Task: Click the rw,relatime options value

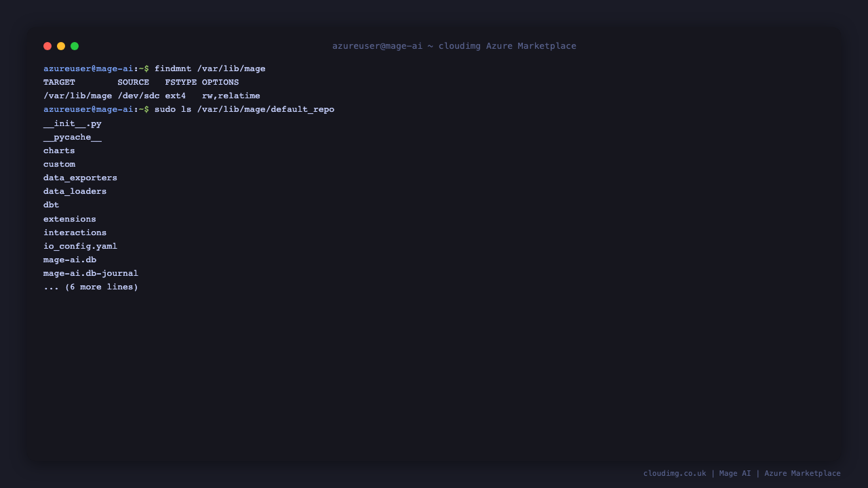Action: [231, 96]
